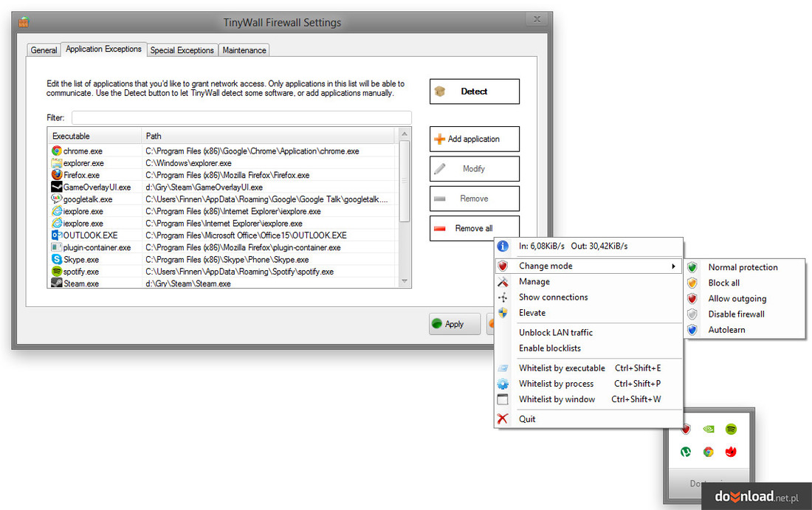Select the C:\Windows\explorer.exe path cell
Screen dimensions: 812x510
click(188, 163)
